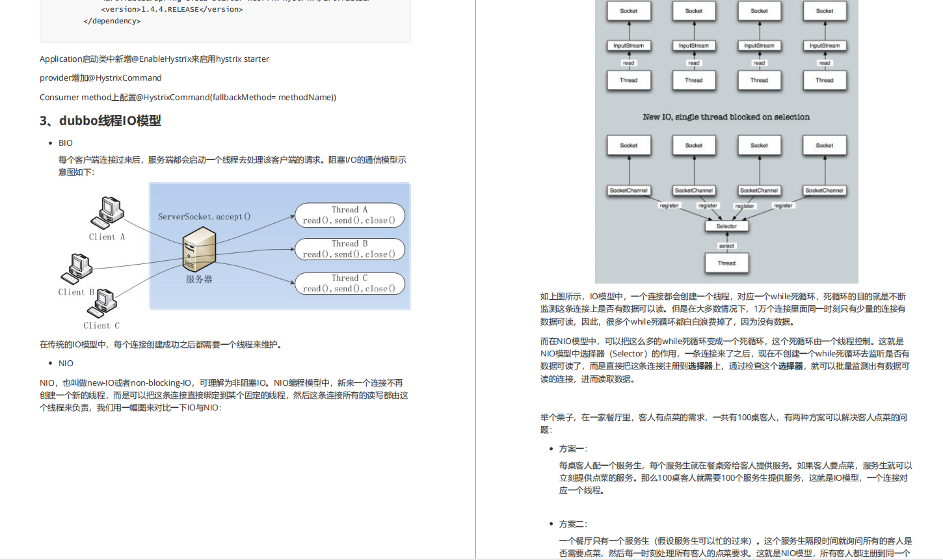Click the heading 3、dubbo线程IO模型
The image size is (943, 560).
100,120
